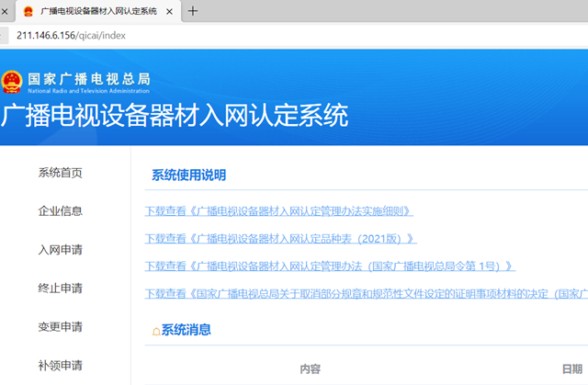Open 管理办法（国家广播电视总局令第1号） link

click(x=330, y=266)
